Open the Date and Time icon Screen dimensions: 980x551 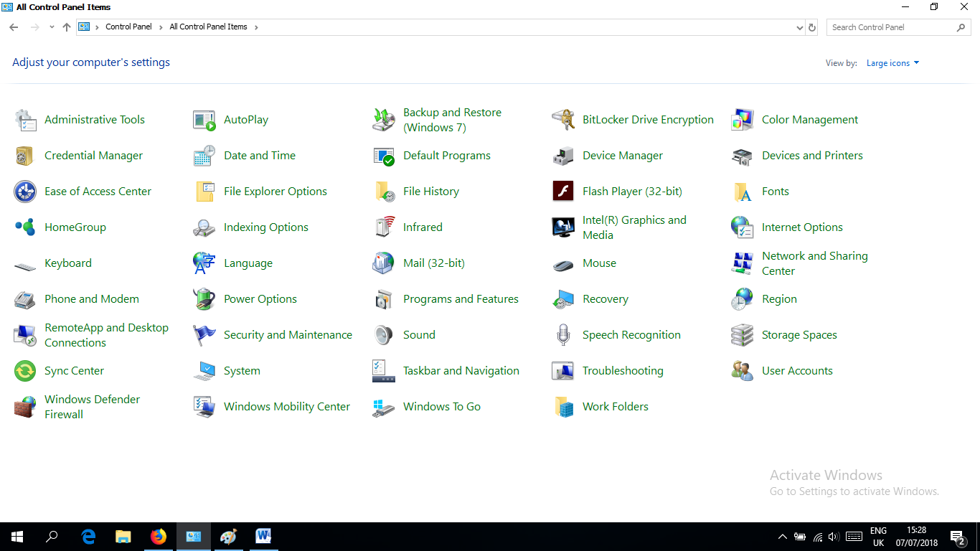tap(204, 156)
